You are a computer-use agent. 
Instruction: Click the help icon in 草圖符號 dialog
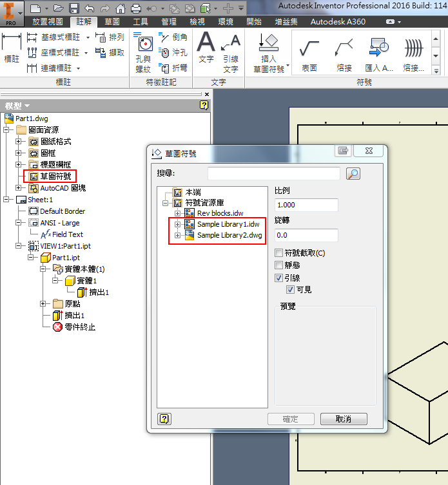[164, 419]
